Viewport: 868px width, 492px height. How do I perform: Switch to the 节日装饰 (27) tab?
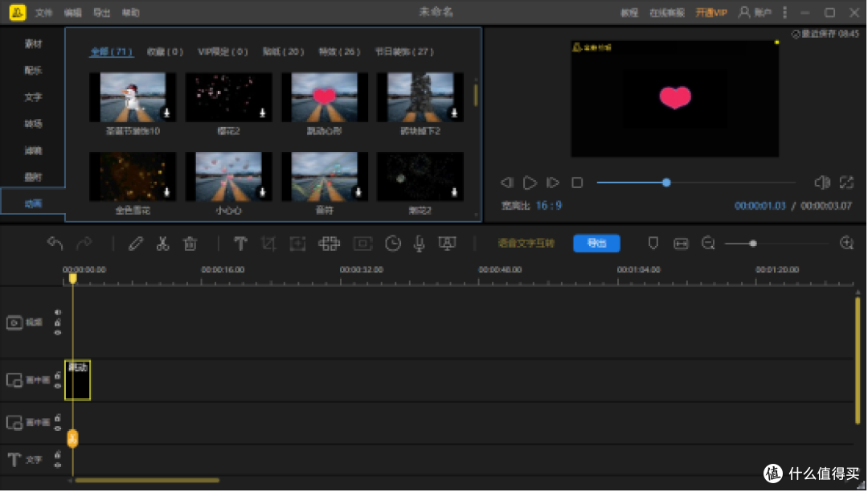pos(404,51)
